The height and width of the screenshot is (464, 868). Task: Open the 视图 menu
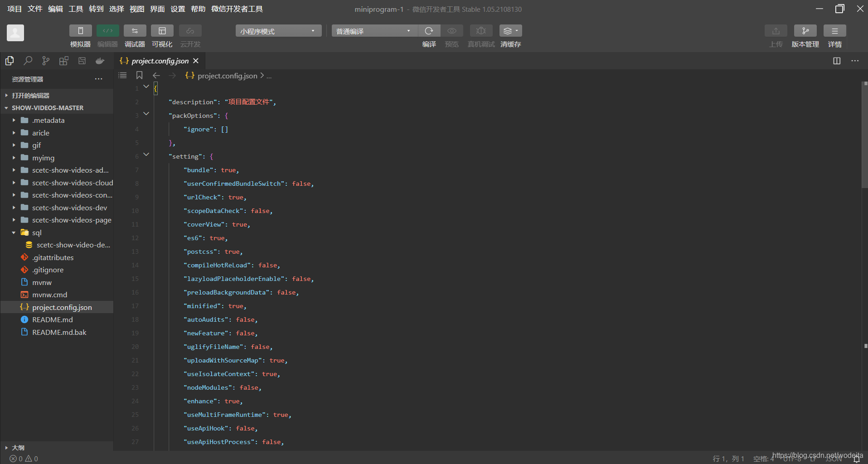(137, 9)
